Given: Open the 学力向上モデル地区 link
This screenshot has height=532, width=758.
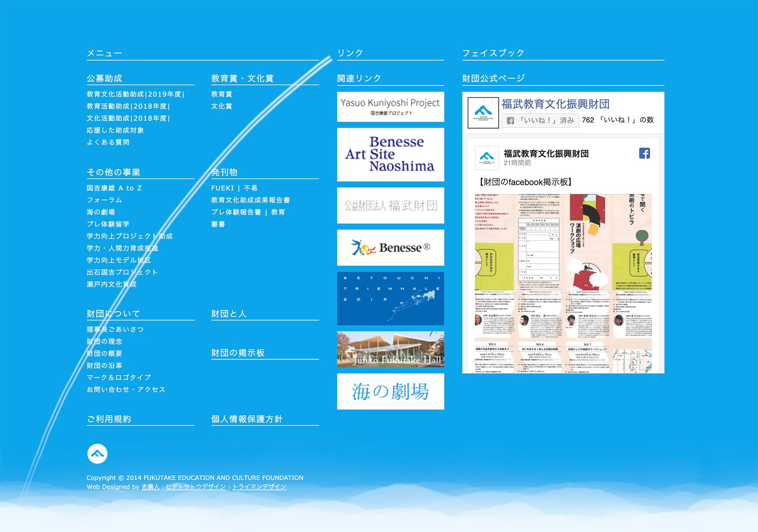Looking at the screenshot, I should (119, 260).
